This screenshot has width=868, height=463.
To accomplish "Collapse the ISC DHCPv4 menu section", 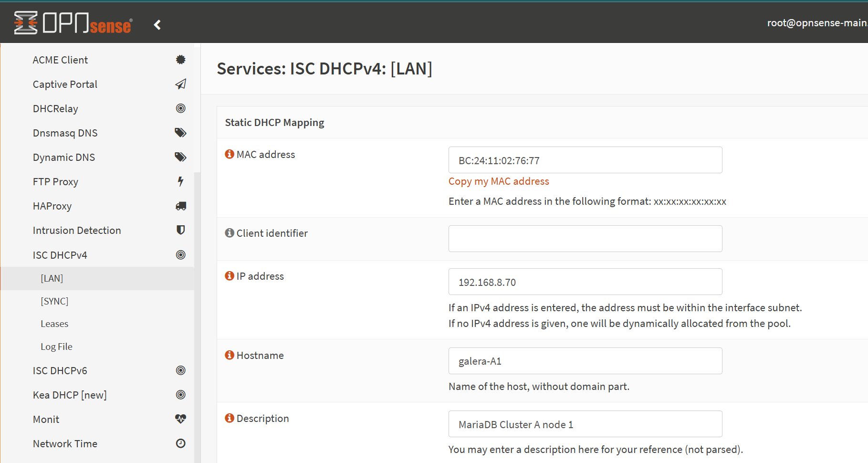I will coord(60,255).
